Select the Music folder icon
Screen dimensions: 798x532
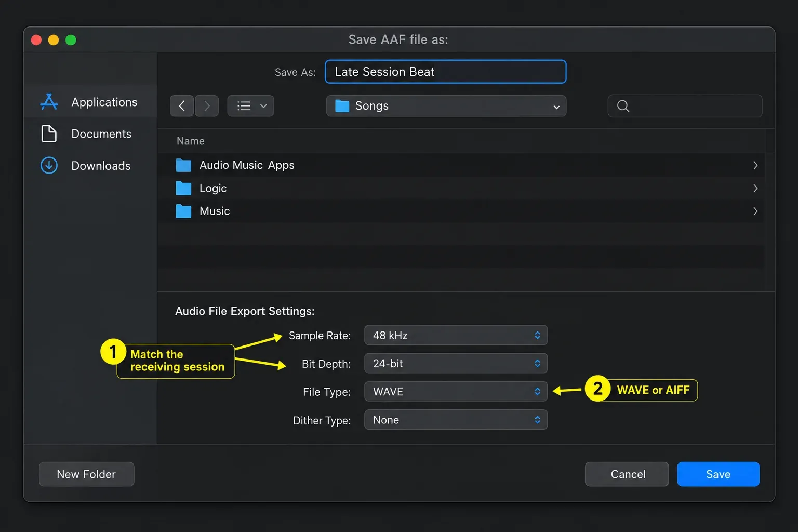tap(183, 211)
